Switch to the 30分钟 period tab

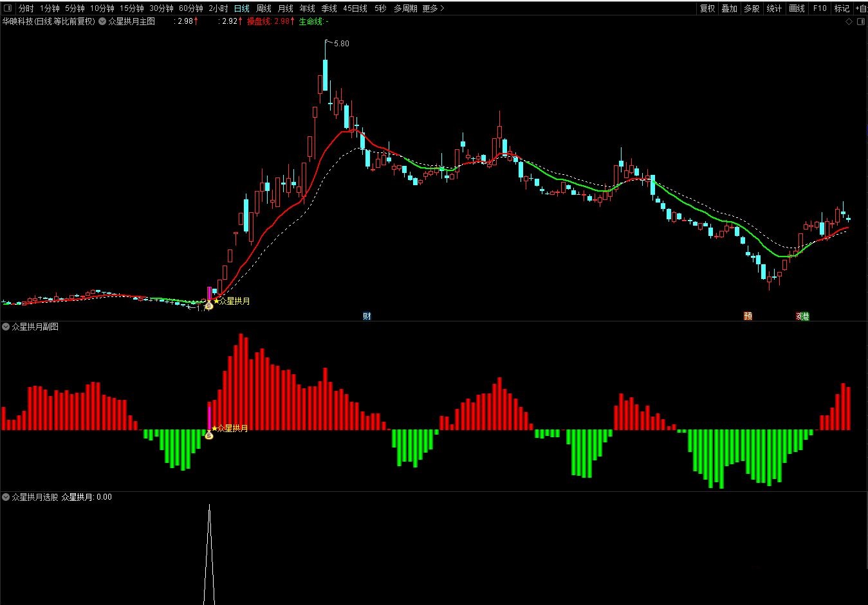[162, 8]
